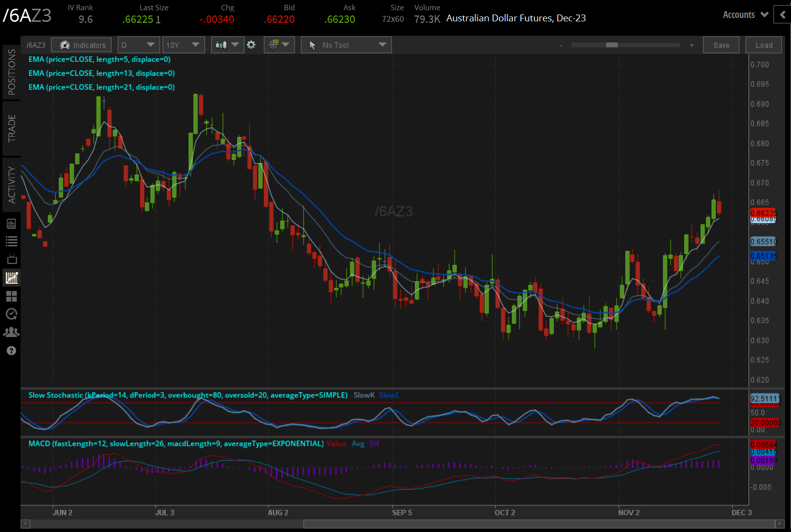Click the Australian Dollar Futures description
The height and width of the screenshot is (532, 791).
click(516, 18)
